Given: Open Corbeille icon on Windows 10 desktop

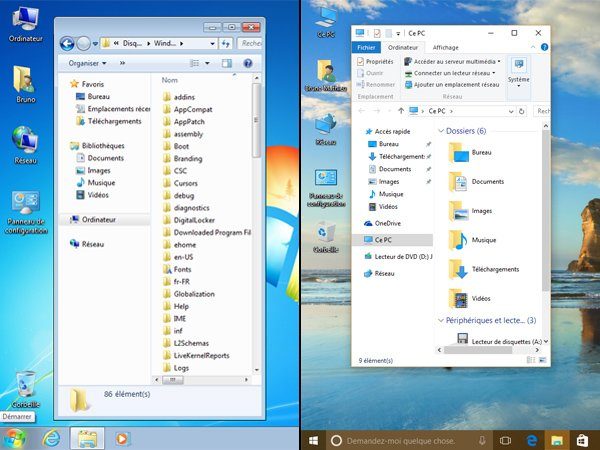Looking at the screenshot, I should (326, 237).
